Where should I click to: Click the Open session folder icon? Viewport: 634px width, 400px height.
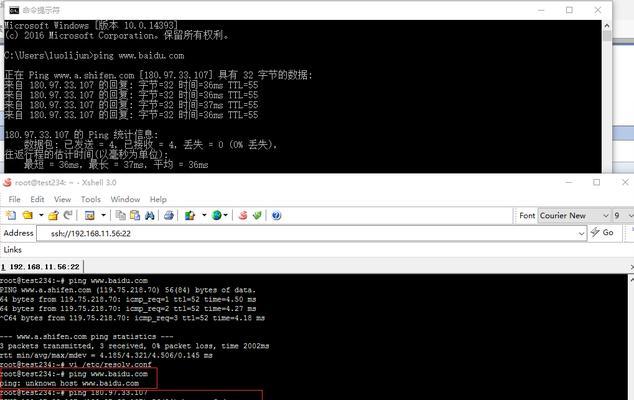pyautogui.click(x=28, y=215)
